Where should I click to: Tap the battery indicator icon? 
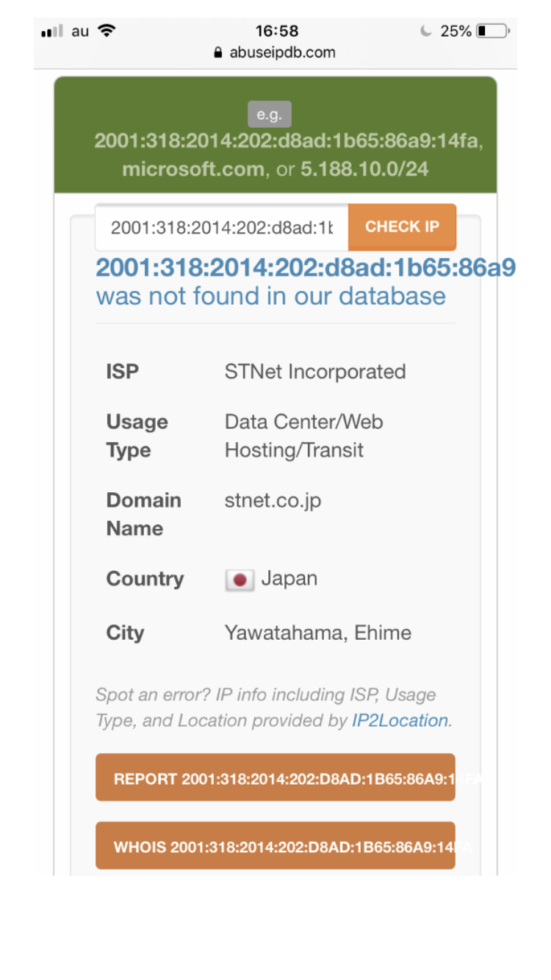point(492,31)
